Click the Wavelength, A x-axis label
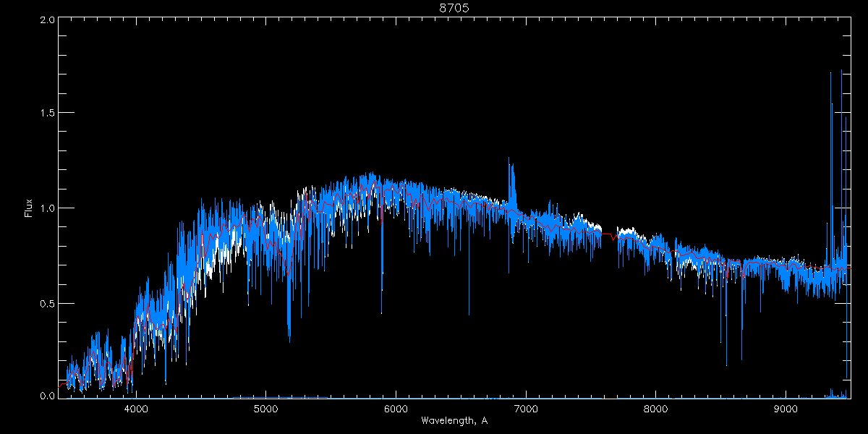This screenshot has width=868, height=434. point(454,421)
